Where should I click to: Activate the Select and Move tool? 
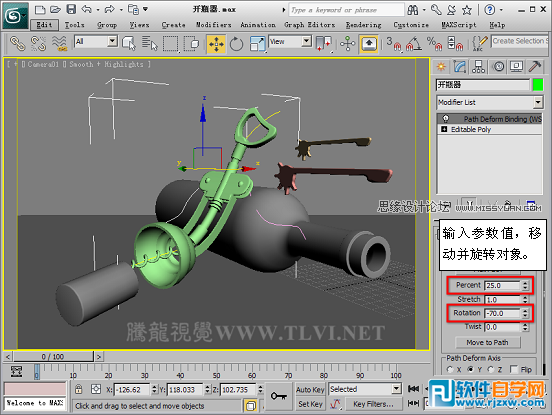pyautogui.click(x=216, y=44)
